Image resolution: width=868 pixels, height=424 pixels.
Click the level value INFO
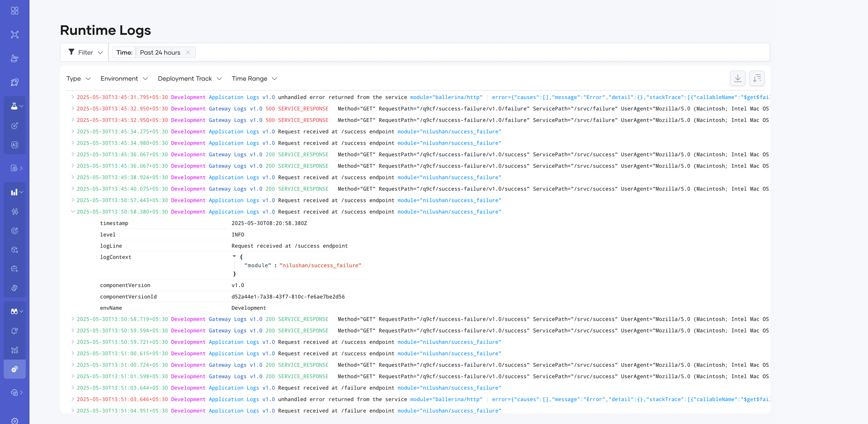238,235
